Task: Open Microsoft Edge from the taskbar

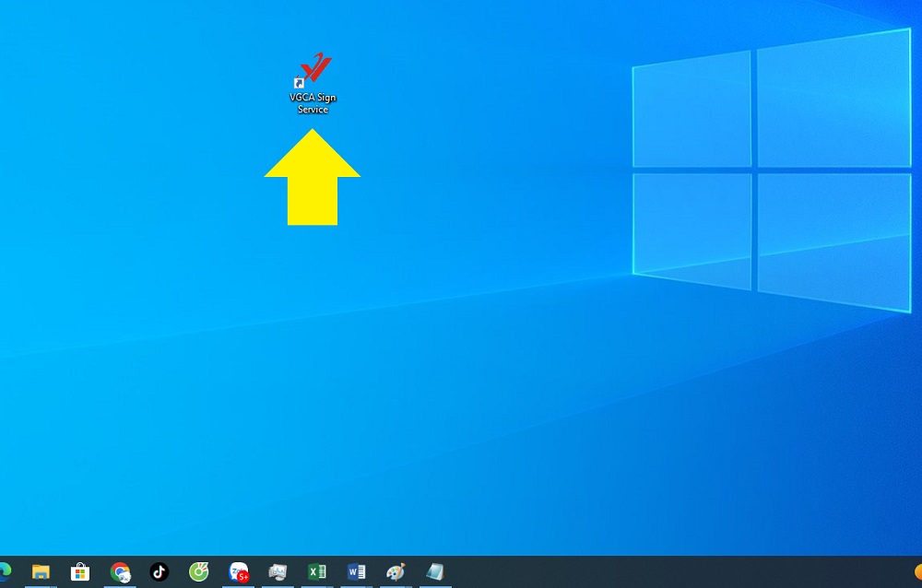Action: [x=4, y=572]
